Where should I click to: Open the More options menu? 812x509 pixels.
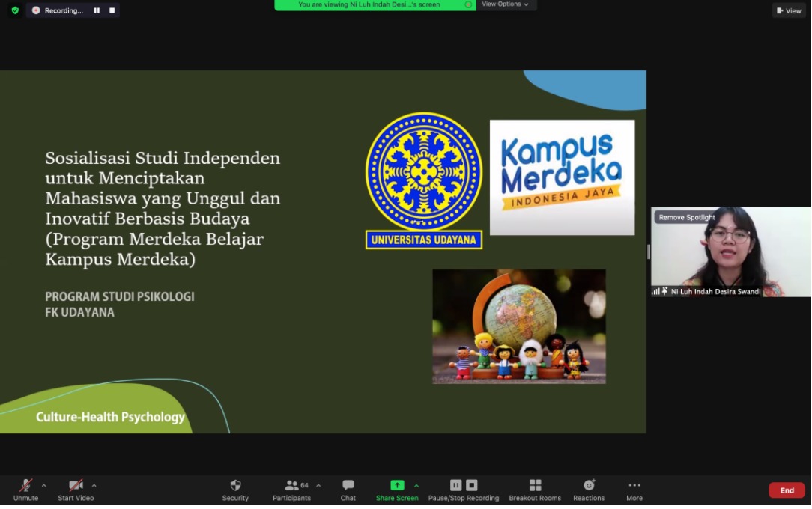click(x=634, y=490)
